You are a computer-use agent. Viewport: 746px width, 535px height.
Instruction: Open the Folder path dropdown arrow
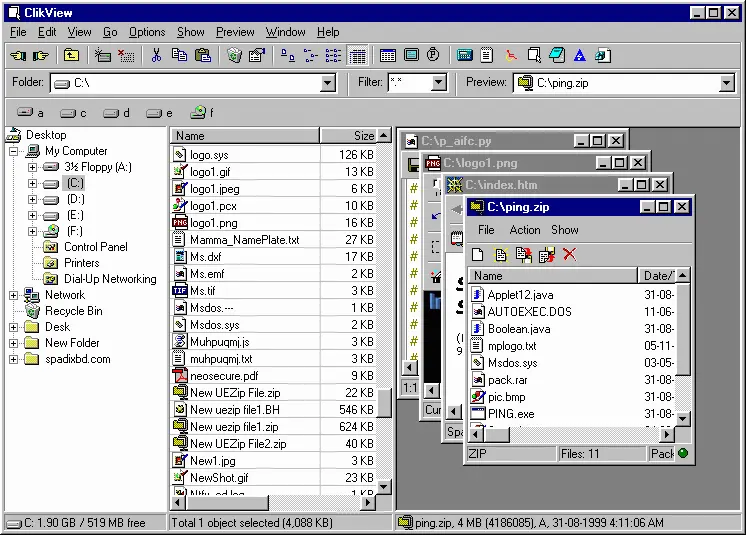[x=328, y=83]
